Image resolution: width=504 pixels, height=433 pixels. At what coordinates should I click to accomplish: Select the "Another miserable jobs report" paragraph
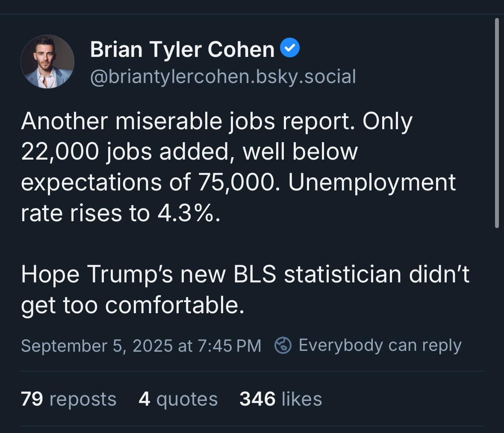[238, 167]
